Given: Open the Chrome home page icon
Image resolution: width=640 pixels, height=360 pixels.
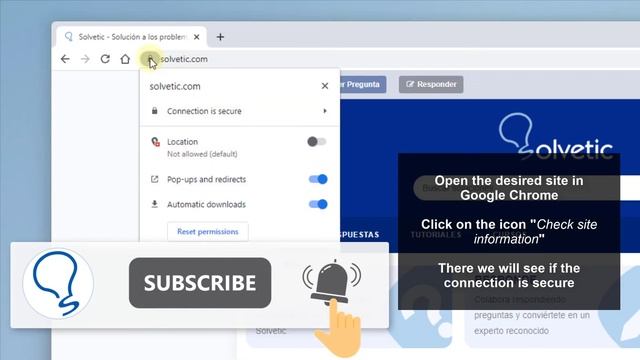Looking at the screenshot, I should [x=125, y=59].
